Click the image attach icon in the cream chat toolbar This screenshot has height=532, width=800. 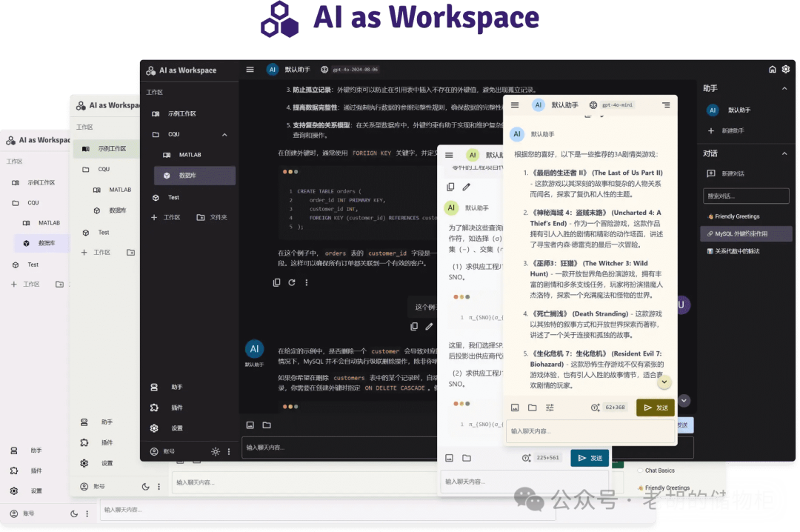515,408
